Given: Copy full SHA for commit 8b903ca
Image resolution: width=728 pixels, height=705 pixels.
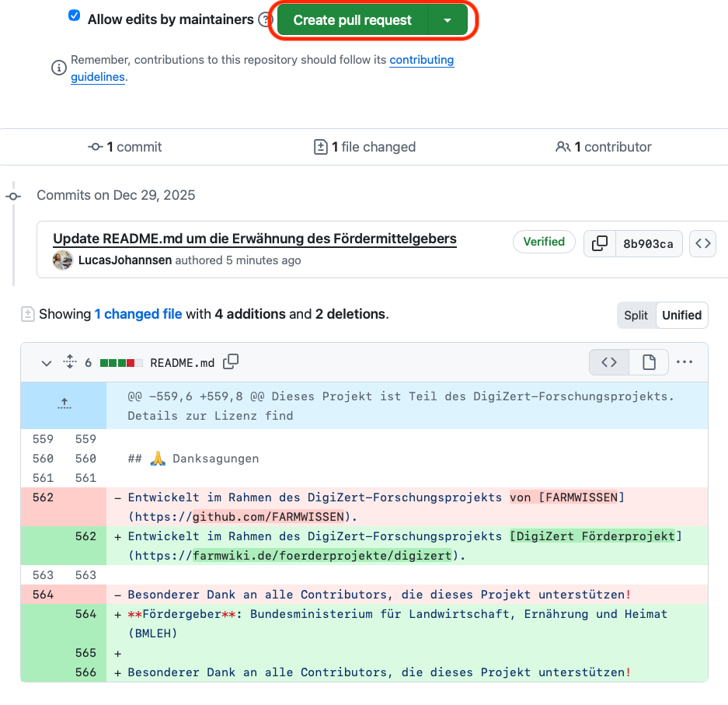Looking at the screenshot, I should coord(599,243).
